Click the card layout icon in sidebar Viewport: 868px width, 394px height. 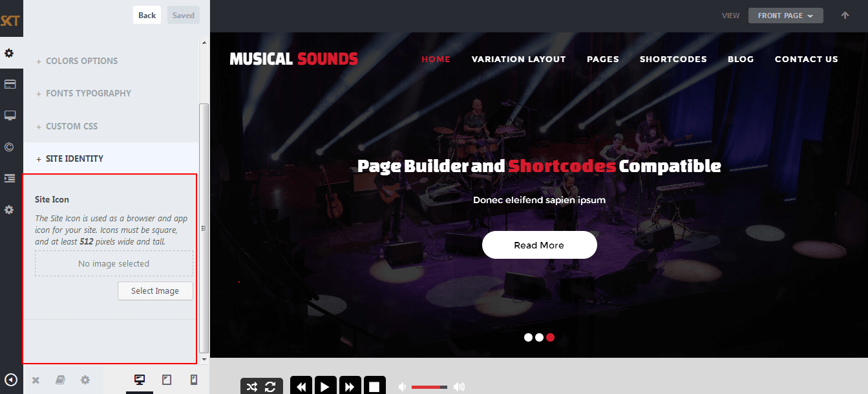pyautogui.click(x=10, y=84)
